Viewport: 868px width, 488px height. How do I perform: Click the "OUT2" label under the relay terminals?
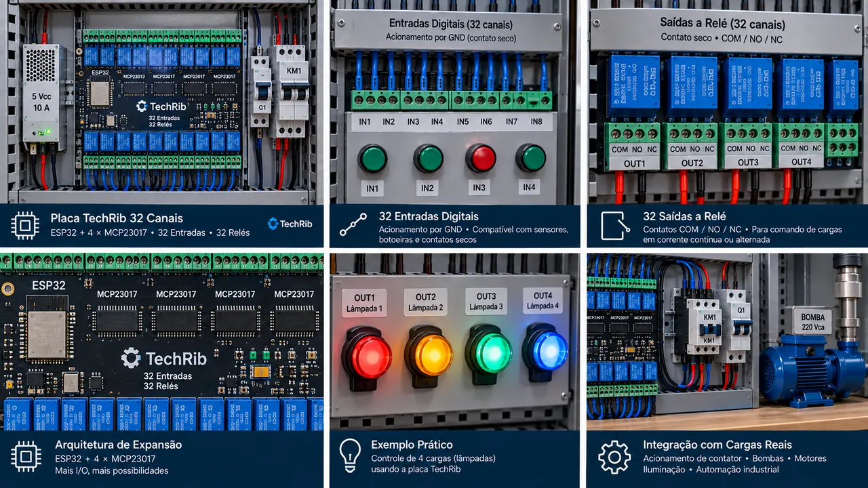click(692, 163)
